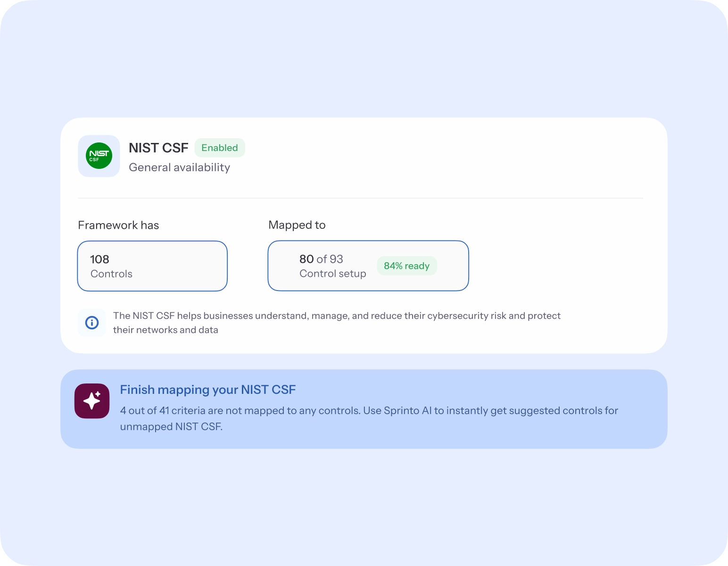Click the divider line below General availability
The width and height of the screenshot is (728, 566).
[x=360, y=198]
